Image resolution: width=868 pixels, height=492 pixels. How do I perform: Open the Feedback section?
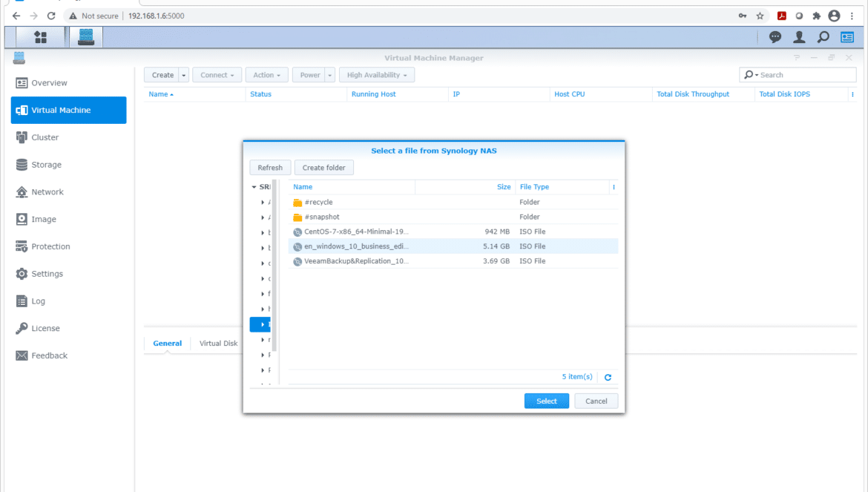(x=69, y=355)
